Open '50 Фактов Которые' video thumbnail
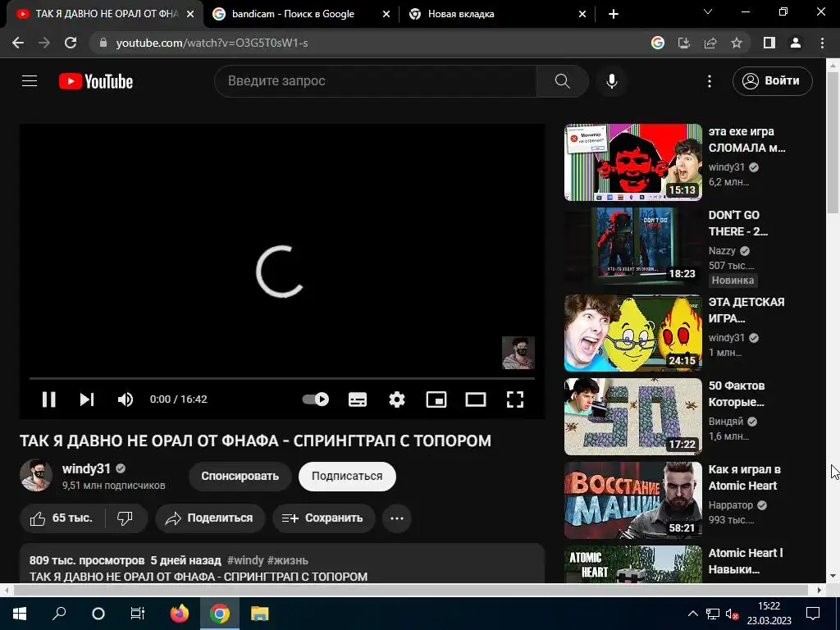This screenshot has width=840, height=630. [632, 416]
